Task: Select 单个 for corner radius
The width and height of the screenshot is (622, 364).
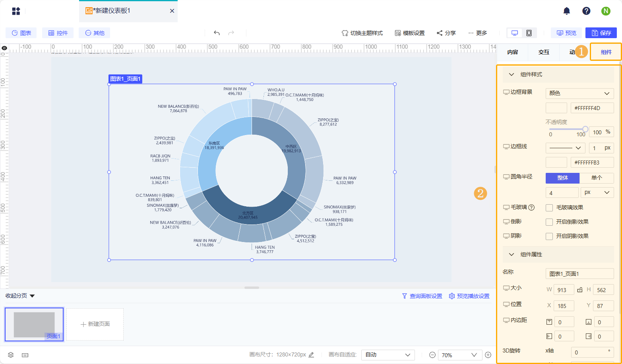Action: click(597, 178)
